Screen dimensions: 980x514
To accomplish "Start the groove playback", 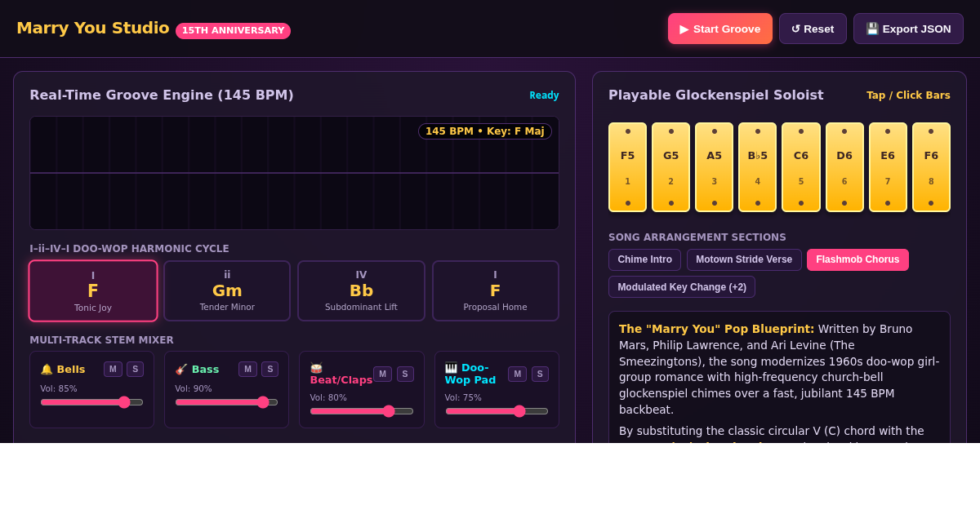I will click(719, 29).
